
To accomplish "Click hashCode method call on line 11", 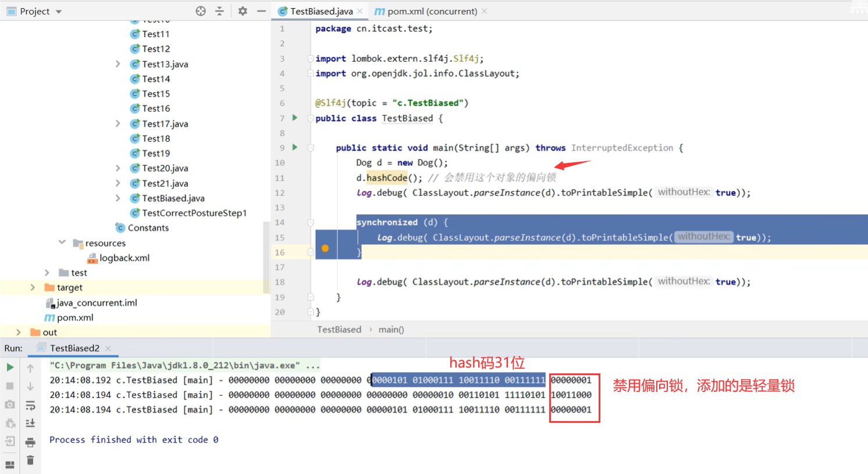I will (387, 178).
